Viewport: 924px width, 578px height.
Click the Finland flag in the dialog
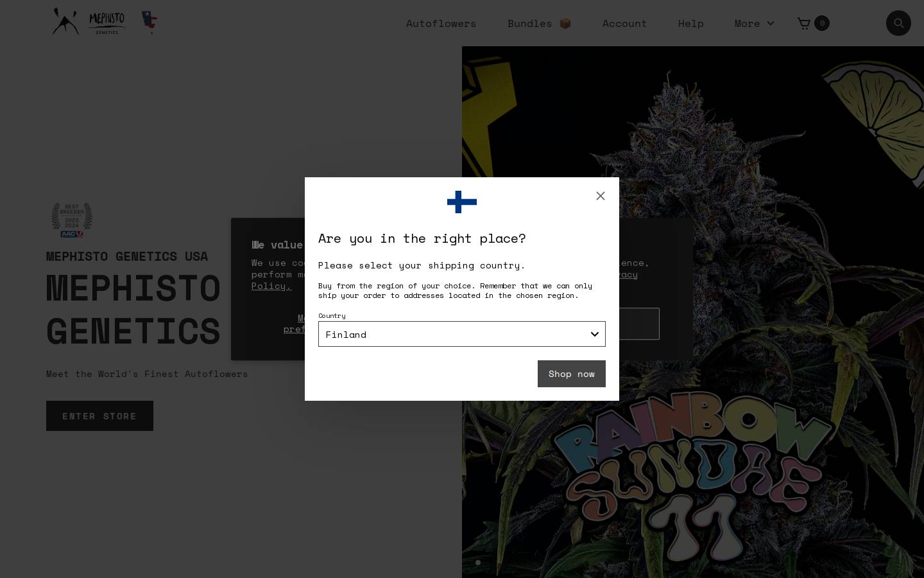pos(462,202)
